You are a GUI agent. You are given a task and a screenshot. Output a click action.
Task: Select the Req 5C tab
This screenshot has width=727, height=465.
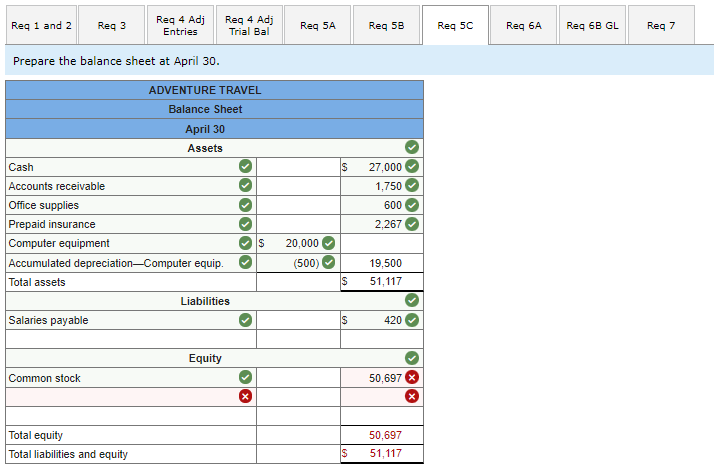(455, 25)
